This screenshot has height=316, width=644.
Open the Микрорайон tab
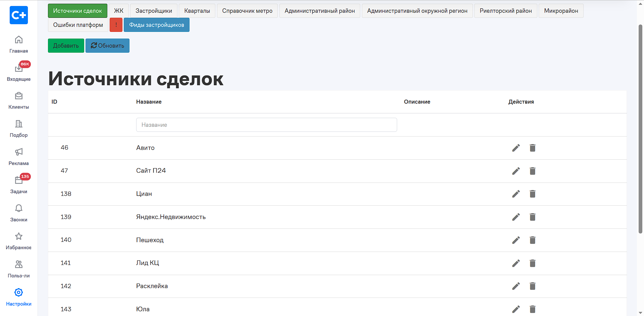[x=561, y=11]
